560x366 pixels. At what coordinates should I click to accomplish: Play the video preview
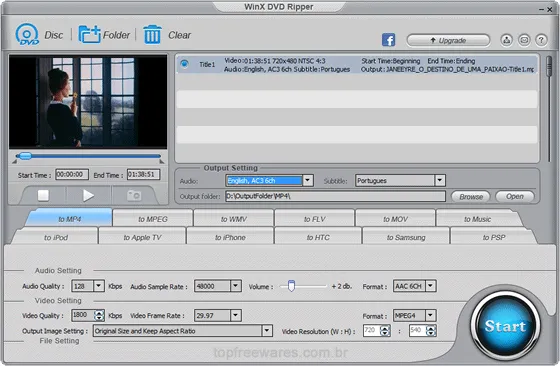(88, 195)
